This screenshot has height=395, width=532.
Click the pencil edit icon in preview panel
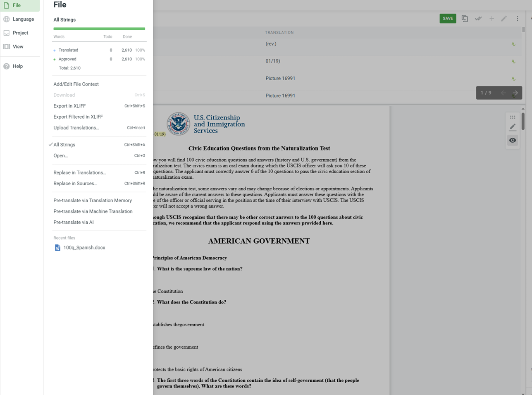(513, 127)
